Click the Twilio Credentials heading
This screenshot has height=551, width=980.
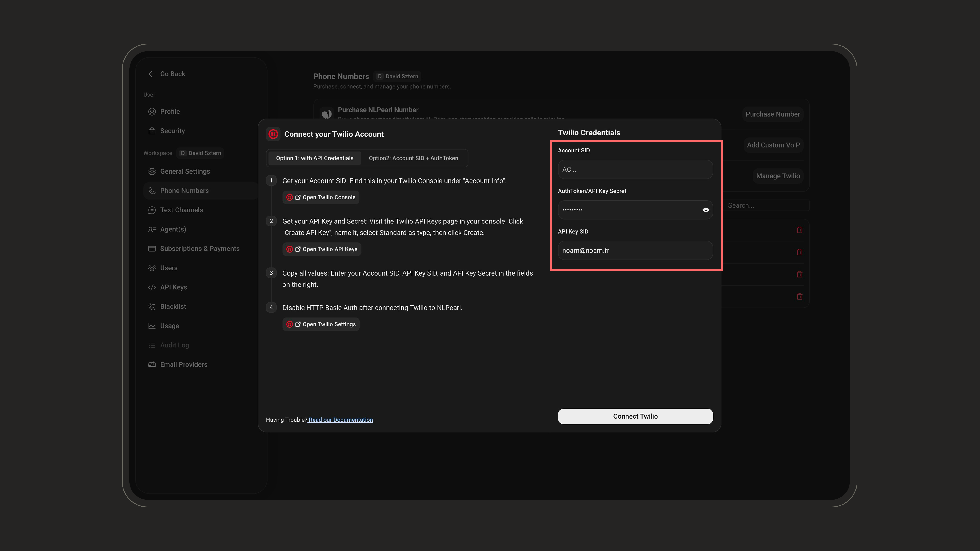pos(589,133)
